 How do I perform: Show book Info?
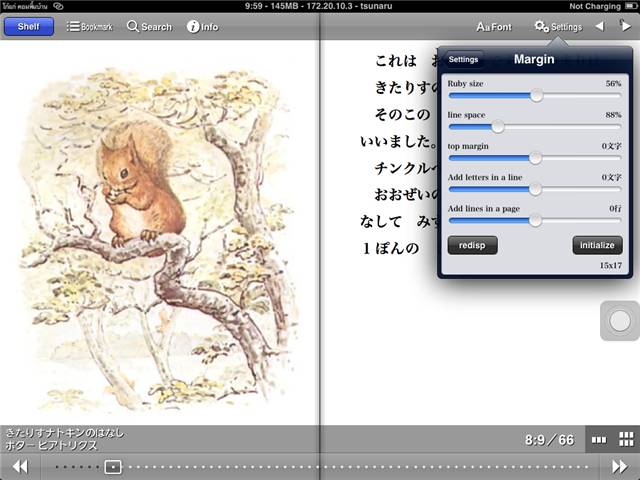[x=202, y=27]
